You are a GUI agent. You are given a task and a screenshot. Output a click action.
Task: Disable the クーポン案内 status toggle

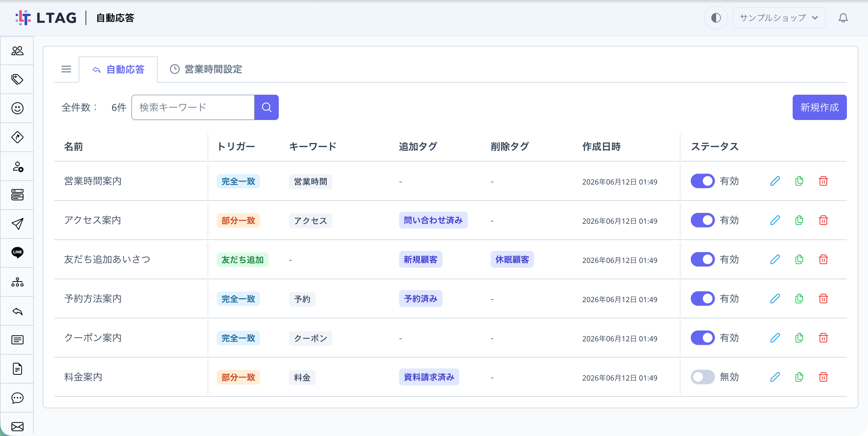(703, 337)
